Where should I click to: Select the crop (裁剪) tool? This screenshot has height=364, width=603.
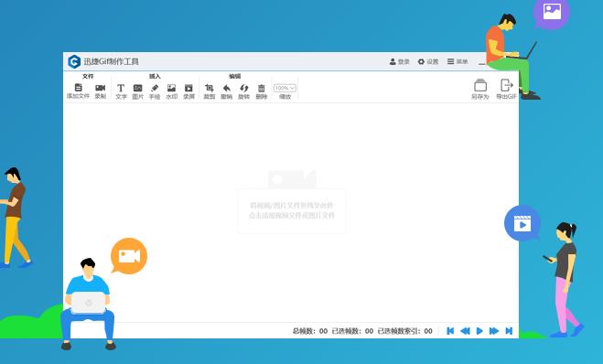tap(210, 88)
